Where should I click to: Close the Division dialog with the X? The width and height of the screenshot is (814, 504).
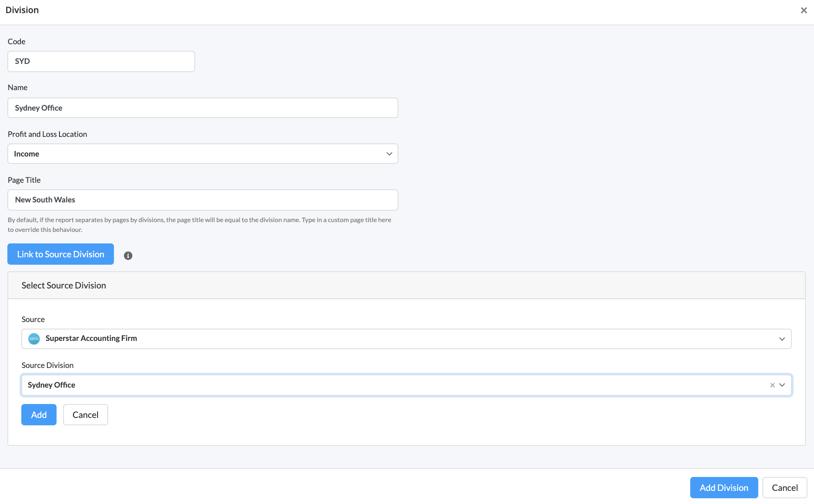(x=803, y=10)
